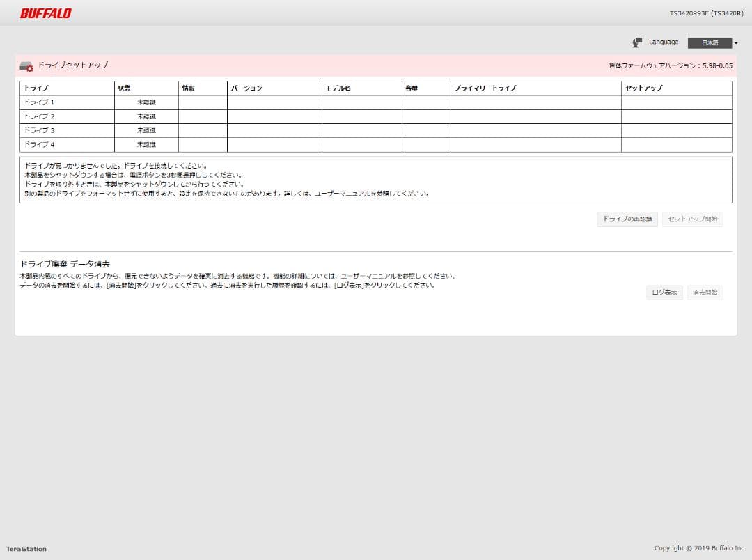752x560 pixels.
Task: Click ドライブの再認識 to rescan drives
Action: point(626,219)
